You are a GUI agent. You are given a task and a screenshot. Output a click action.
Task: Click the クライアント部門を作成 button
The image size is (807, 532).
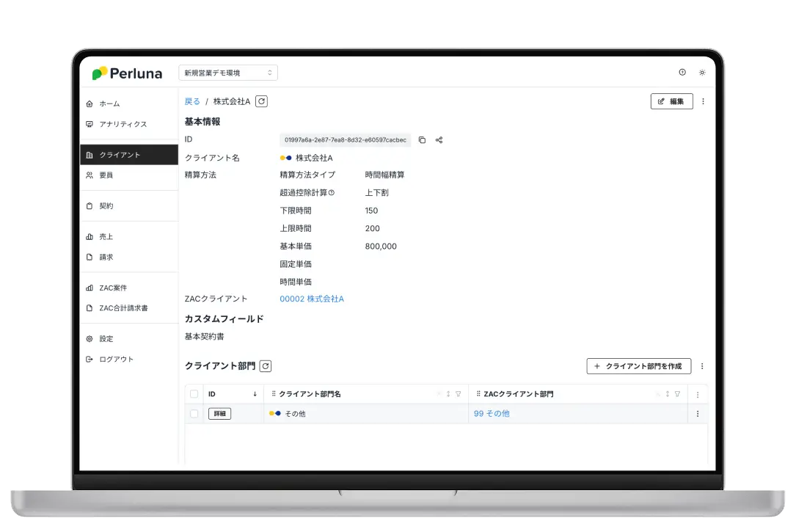click(x=638, y=365)
